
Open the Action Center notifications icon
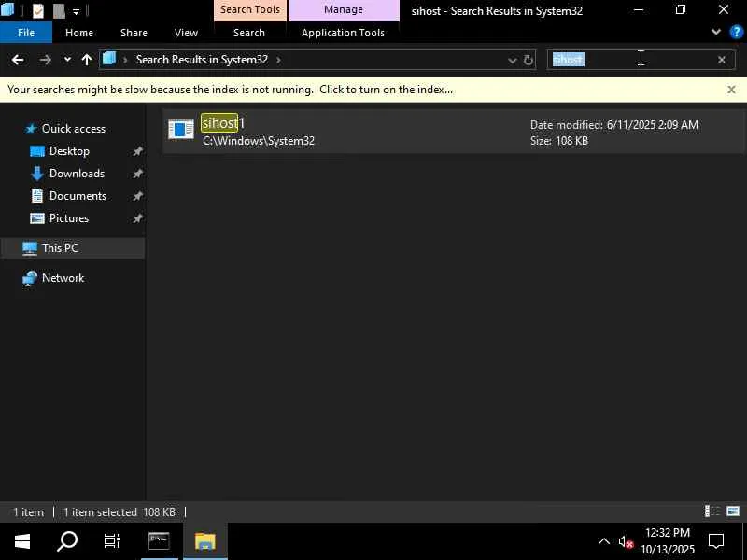[x=716, y=541]
